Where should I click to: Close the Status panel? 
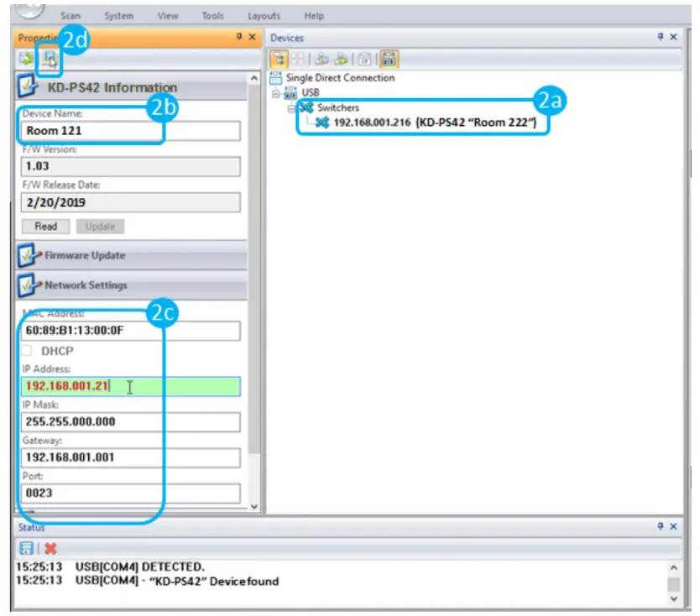point(674,526)
